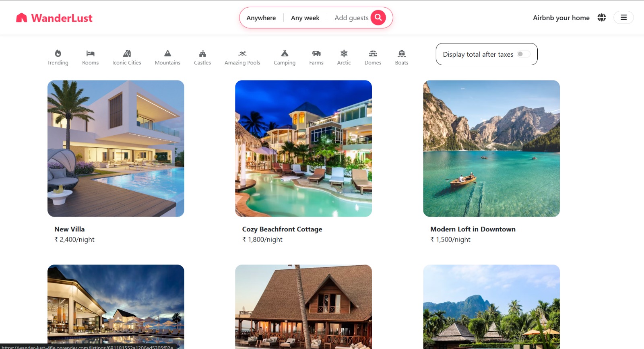Filter by Mountains category label
The width and height of the screenshot is (644, 349).
pyautogui.click(x=168, y=63)
